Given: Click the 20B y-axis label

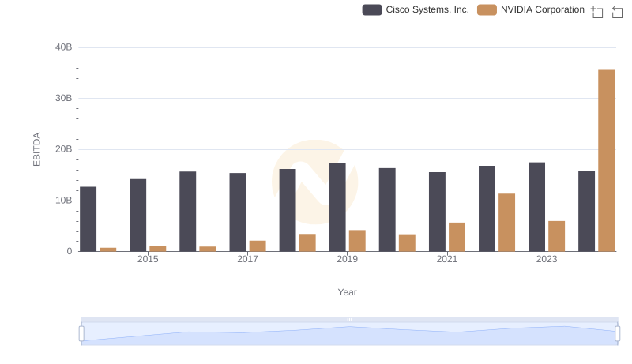Looking at the screenshot, I should point(64,149).
